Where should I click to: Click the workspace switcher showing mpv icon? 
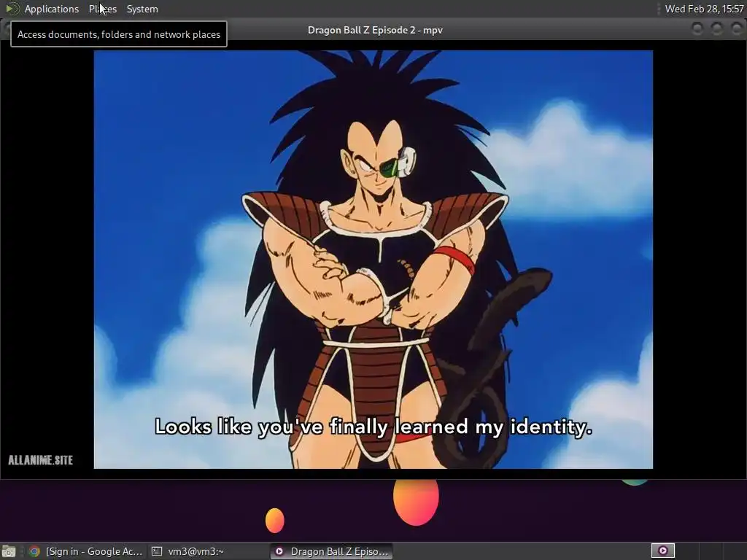pos(662,551)
